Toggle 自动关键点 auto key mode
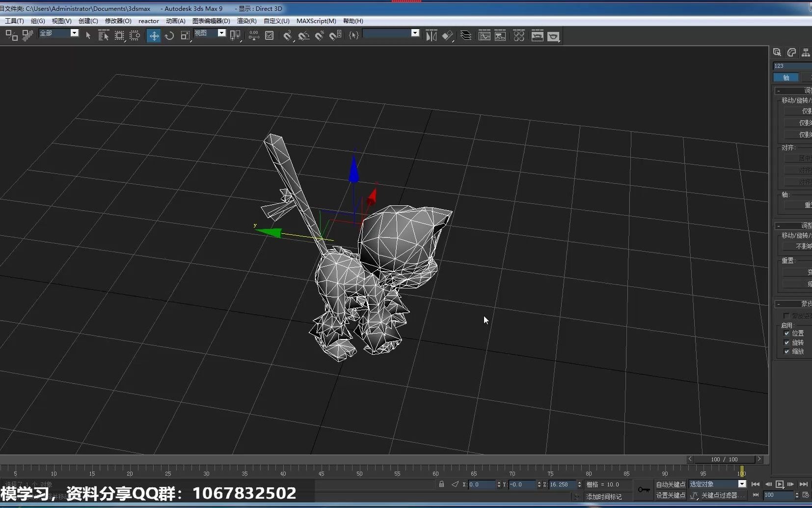The width and height of the screenshot is (812, 508). (x=671, y=484)
